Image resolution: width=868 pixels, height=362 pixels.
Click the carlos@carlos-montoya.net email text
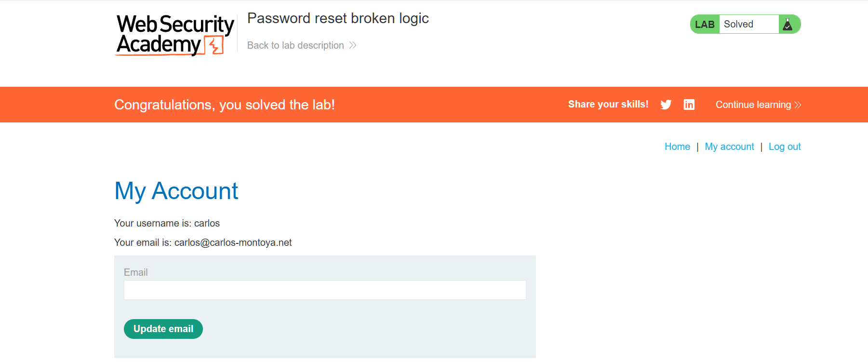click(x=233, y=242)
